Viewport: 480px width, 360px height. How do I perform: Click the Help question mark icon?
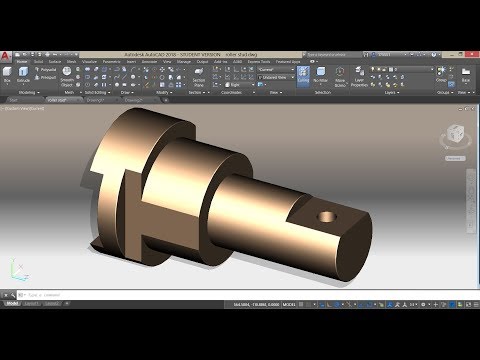(x=434, y=54)
